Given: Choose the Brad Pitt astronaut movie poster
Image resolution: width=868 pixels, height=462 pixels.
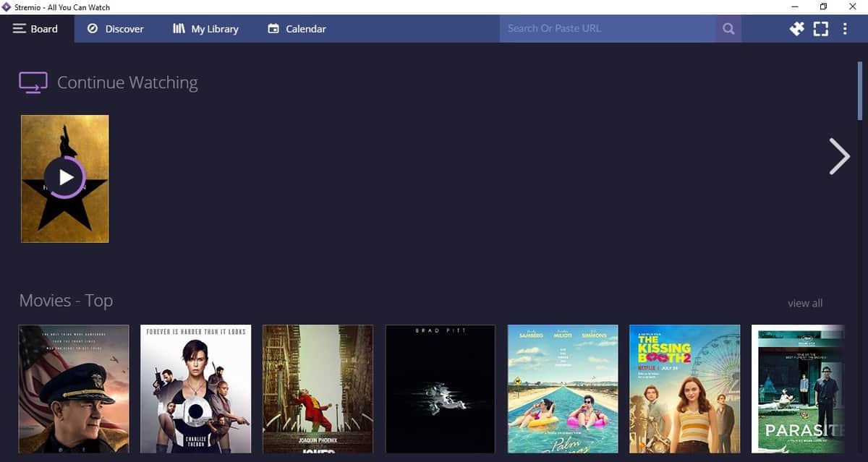Looking at the screenshot, I should coord(441,389).
